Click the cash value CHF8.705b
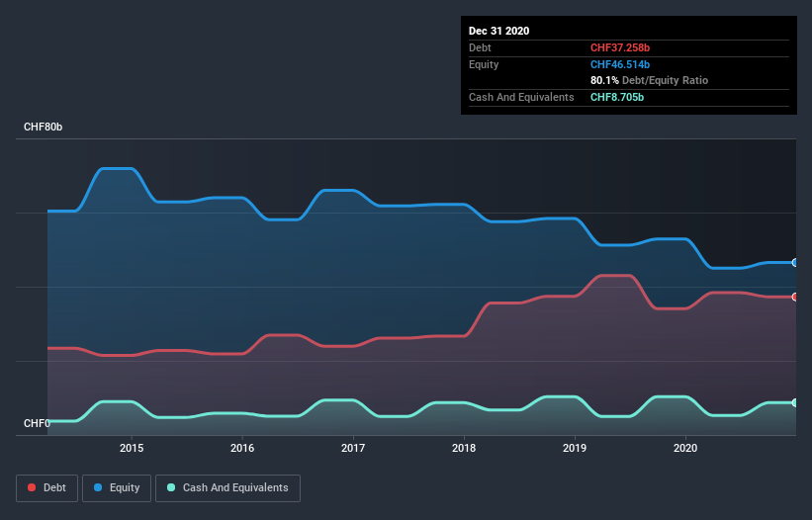This screenshot has width=812, height=520. pos(617,97)
